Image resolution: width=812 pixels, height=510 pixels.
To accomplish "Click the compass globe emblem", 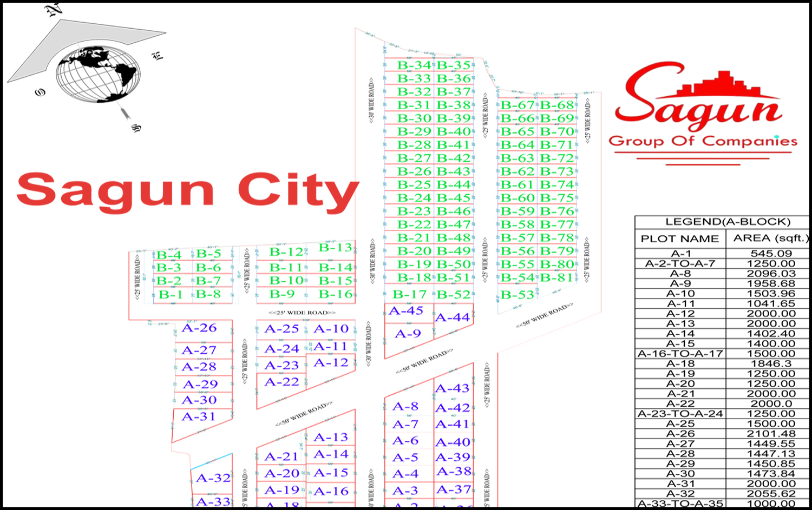I will (x=98, y=74).
